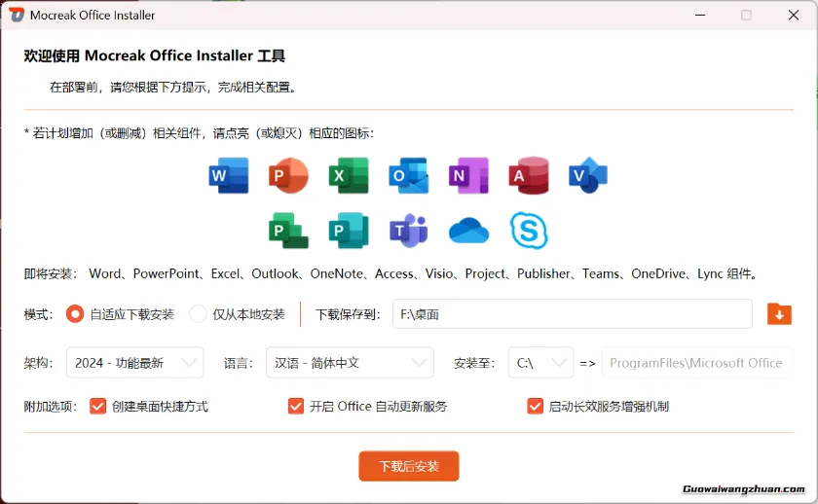Uncheck 开启 Office 自动更新服务 checkbox

(x=296, y=406)
